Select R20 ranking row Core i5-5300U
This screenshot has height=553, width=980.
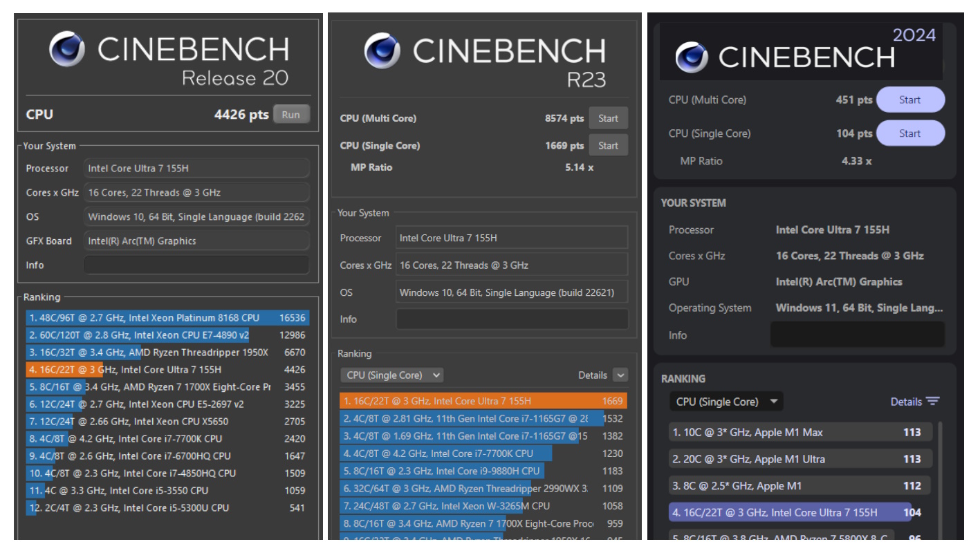tap(167, 508)
